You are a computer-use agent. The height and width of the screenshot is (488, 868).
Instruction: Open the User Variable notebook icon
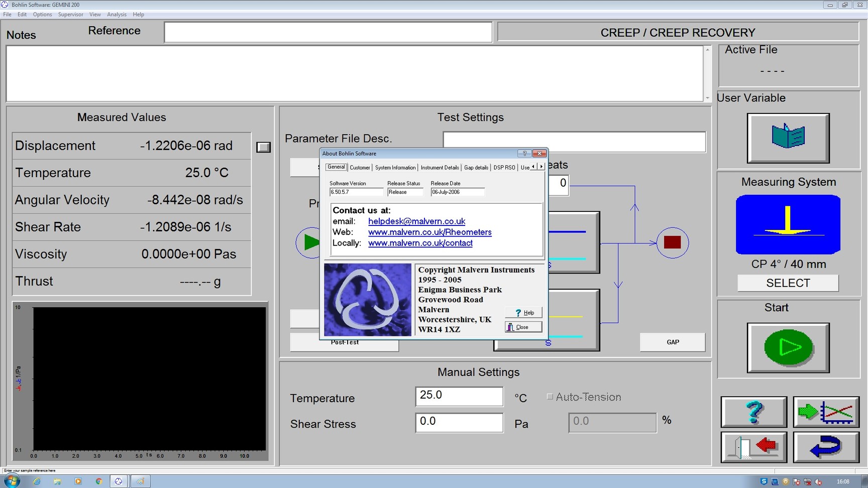tap(787, 138)
